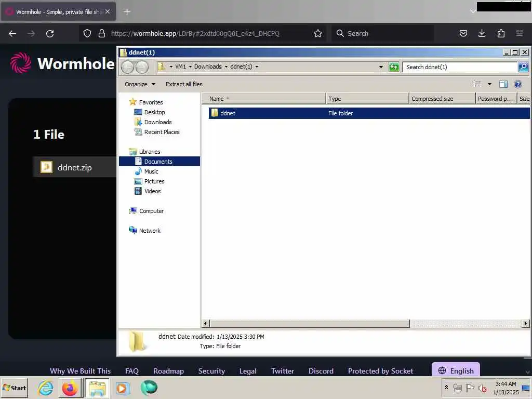Sort by Password protected column
The image size is (532, 399).
click(x=496, y=99)
